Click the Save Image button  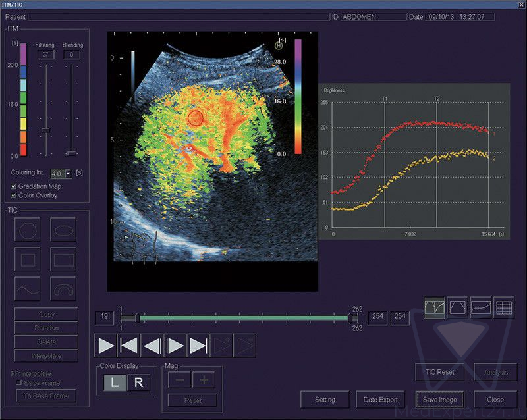click(439, 399)
